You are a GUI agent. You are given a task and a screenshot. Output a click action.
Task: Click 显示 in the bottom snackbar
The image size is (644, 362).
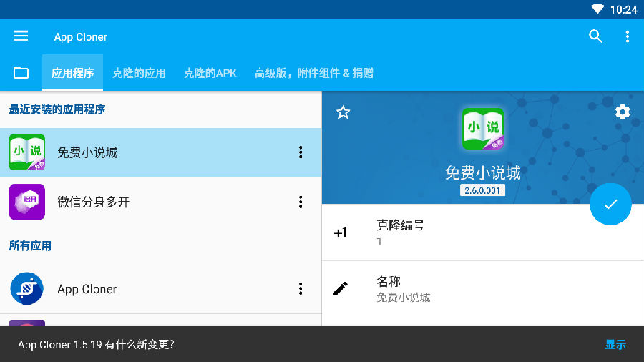615,344
